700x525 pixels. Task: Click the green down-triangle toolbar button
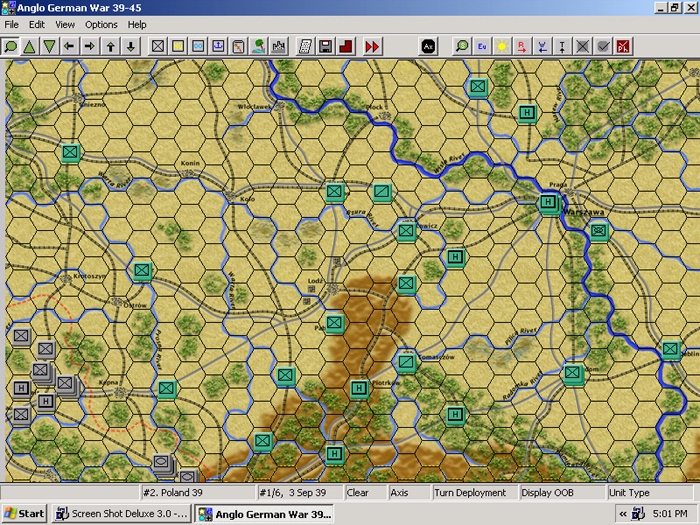(x=50, y=46)
